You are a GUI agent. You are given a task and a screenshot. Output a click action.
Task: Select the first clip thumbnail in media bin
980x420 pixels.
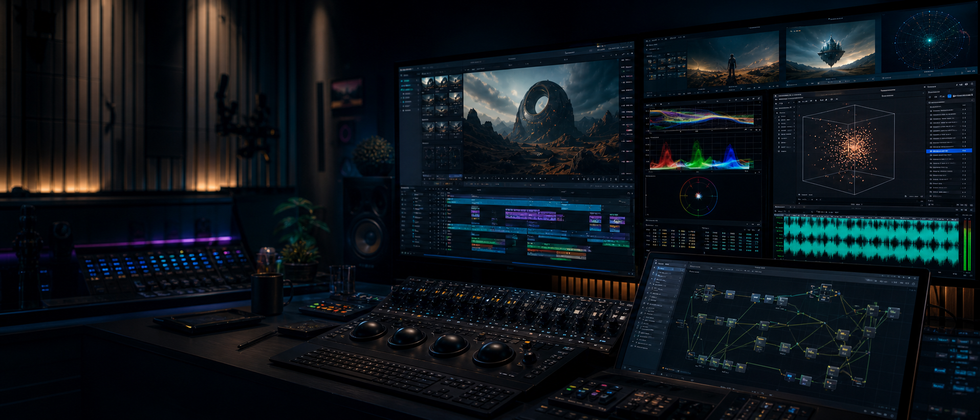(428, 83)
